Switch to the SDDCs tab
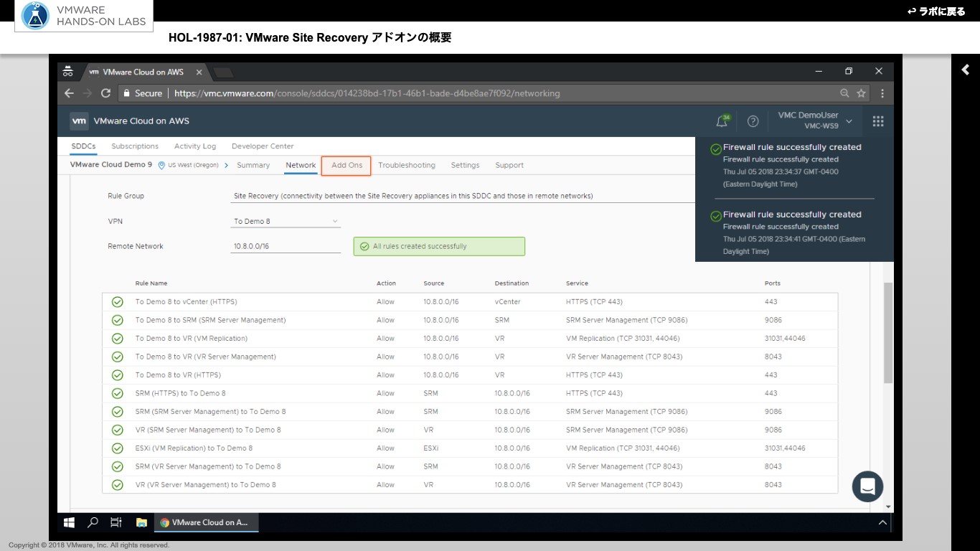The image size is (980, 551). pos(83,146)
